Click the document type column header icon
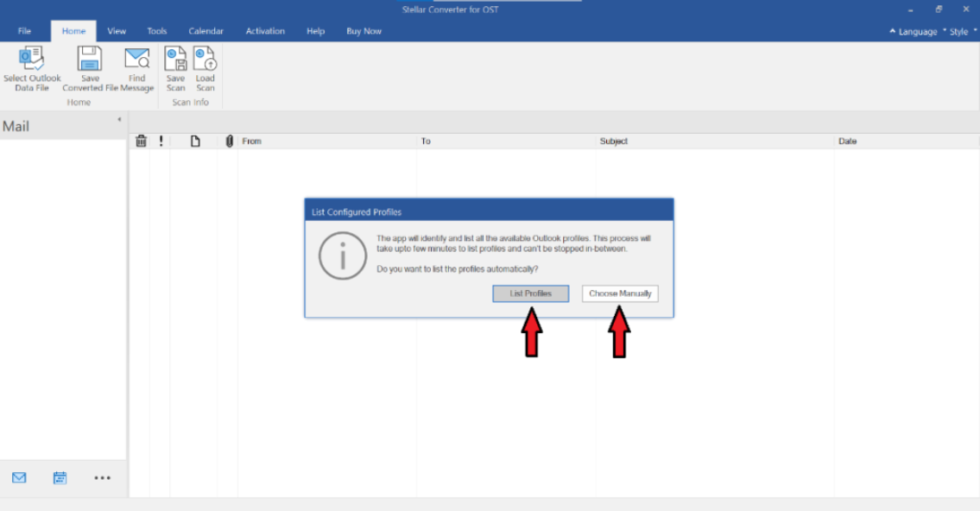The width and height of the screenshot is (980, 511). point(195,142)
